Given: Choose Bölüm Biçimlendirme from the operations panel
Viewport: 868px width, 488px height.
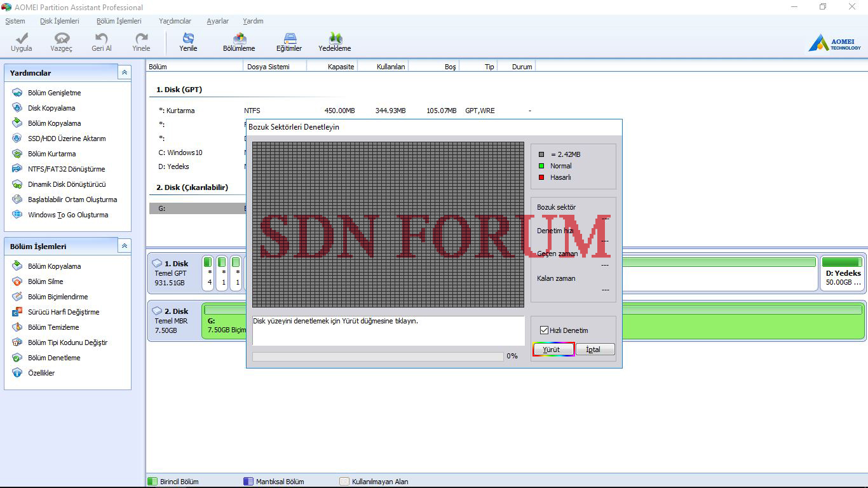Looking at the screenshot, I should pos(58,297).
